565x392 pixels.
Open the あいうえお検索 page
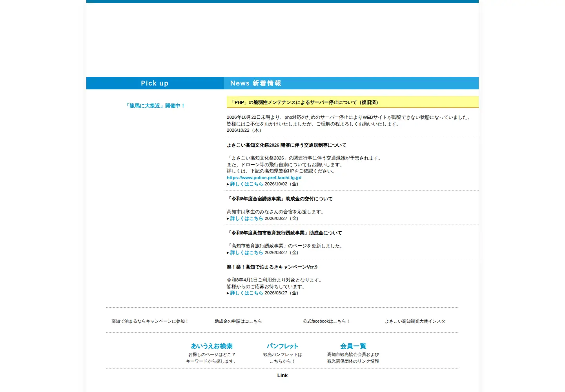(x=212, y=346)
